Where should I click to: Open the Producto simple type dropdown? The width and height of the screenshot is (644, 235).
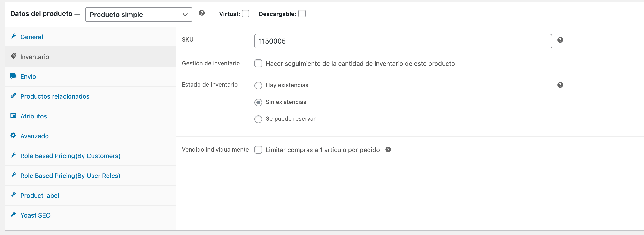[x=138, y=15]
